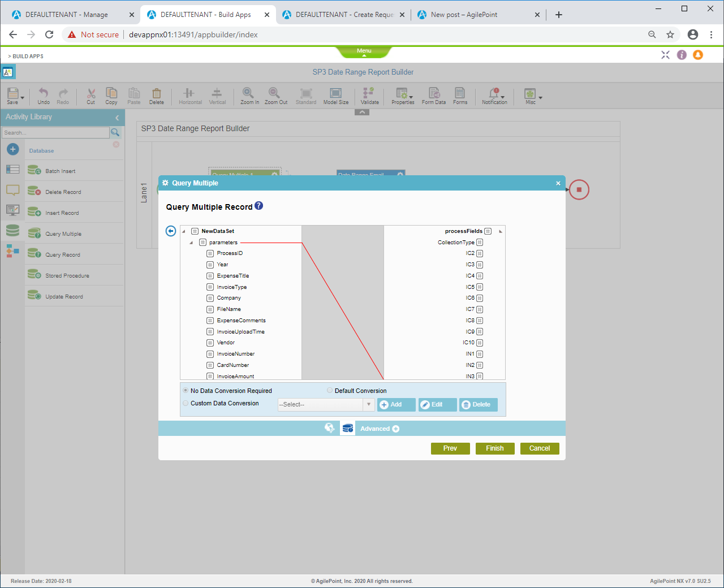Click the Notification bell toolbar icon
This screenshot has width=724, height=588.
[x=494, y=94]
